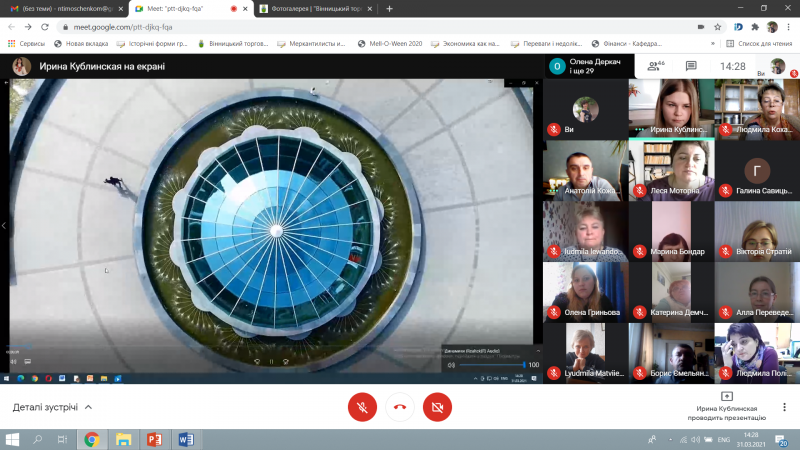This screenshot has width=800, height=450.
Task: Select Борис Ємельян video tile
Action: (x=671, y=353)
